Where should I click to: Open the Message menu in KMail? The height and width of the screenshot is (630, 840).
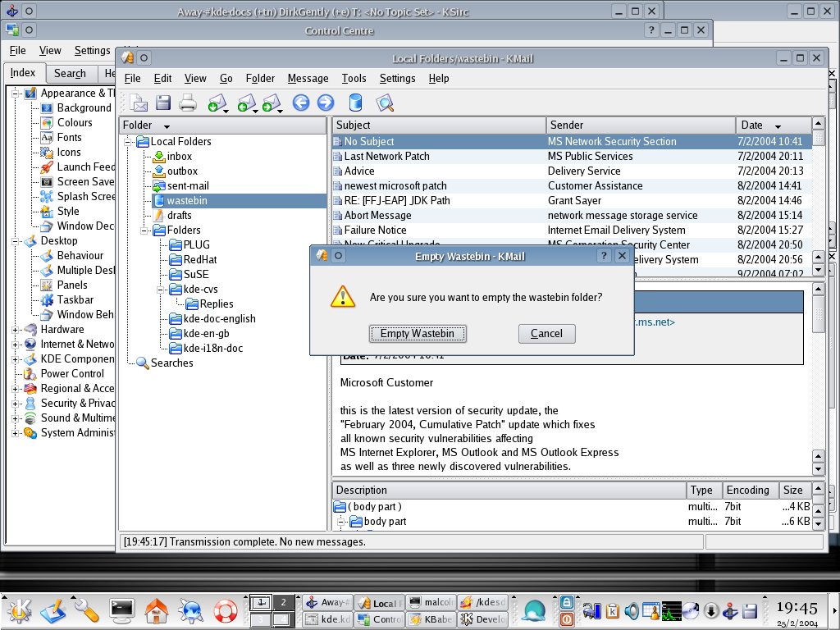coord(308,78)
